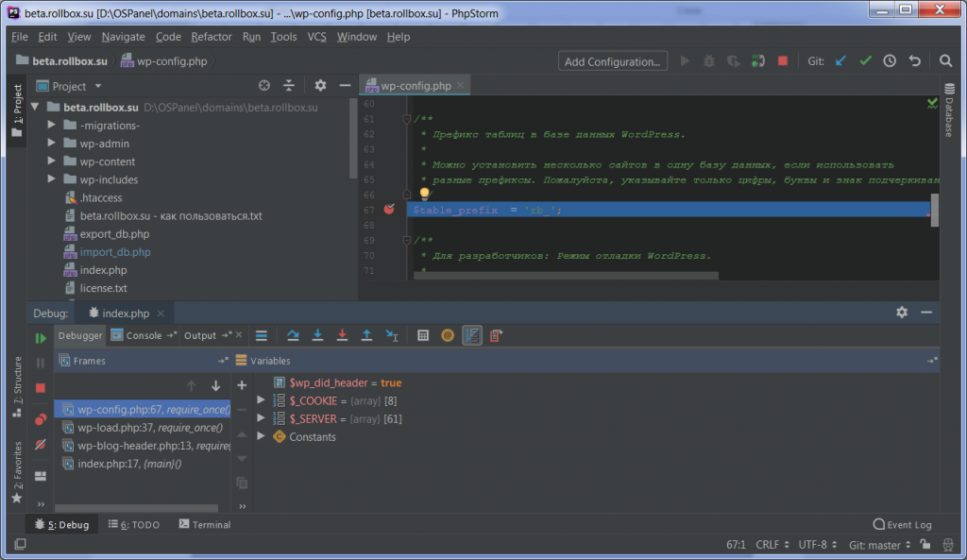Image resolution: width=967 pixels, height=560 pixels.
Task: Toggle listening for PHP debug connections
Action: pyautogui.click(x=757, y=61)
